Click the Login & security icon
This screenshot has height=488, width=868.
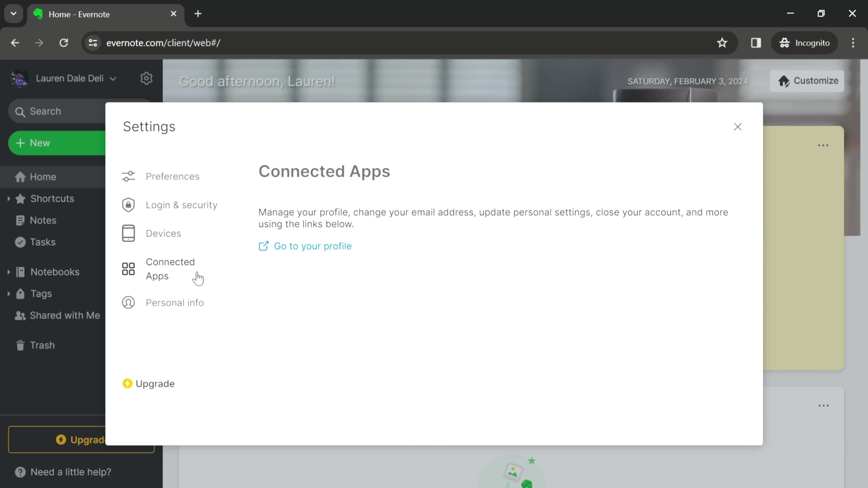tap(128, 204)
